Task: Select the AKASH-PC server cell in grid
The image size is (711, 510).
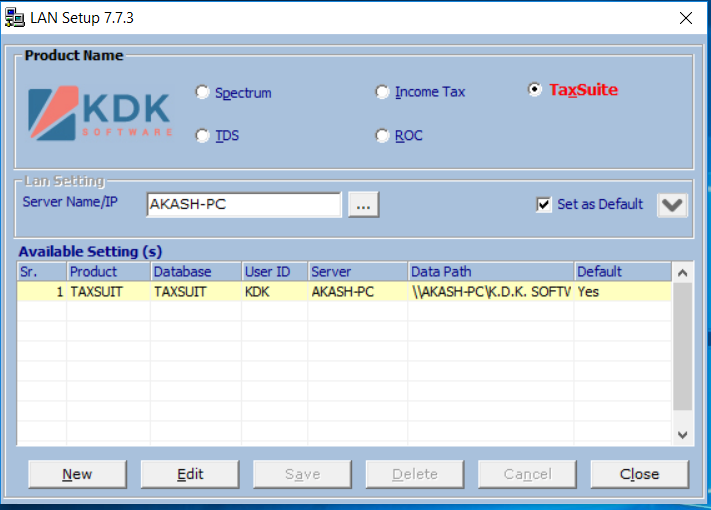Action: (358, 291)
